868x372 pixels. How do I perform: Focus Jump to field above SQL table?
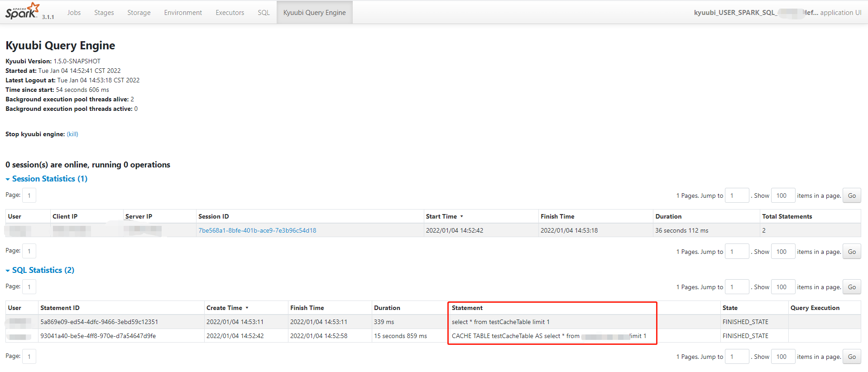tap(737, 287)
